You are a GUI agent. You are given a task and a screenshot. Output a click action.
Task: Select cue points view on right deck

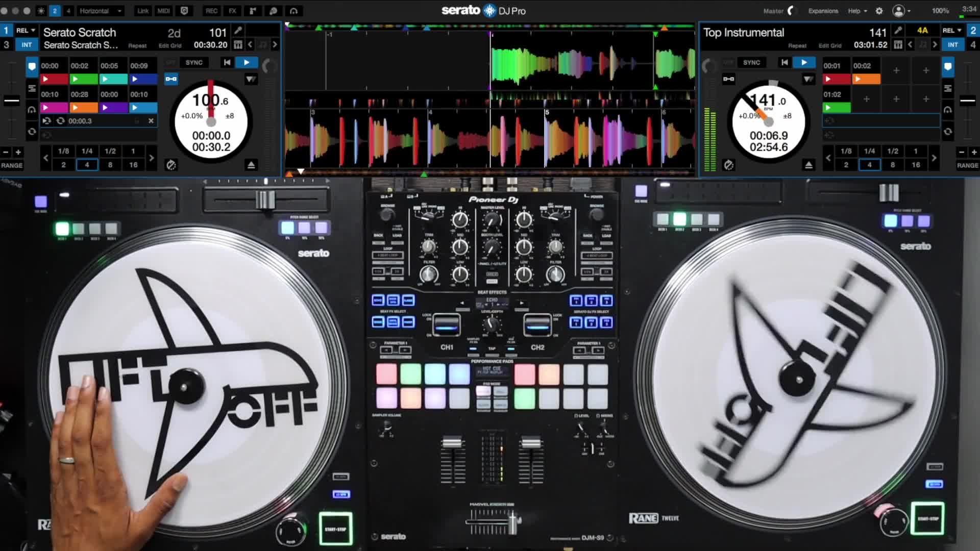948,66
